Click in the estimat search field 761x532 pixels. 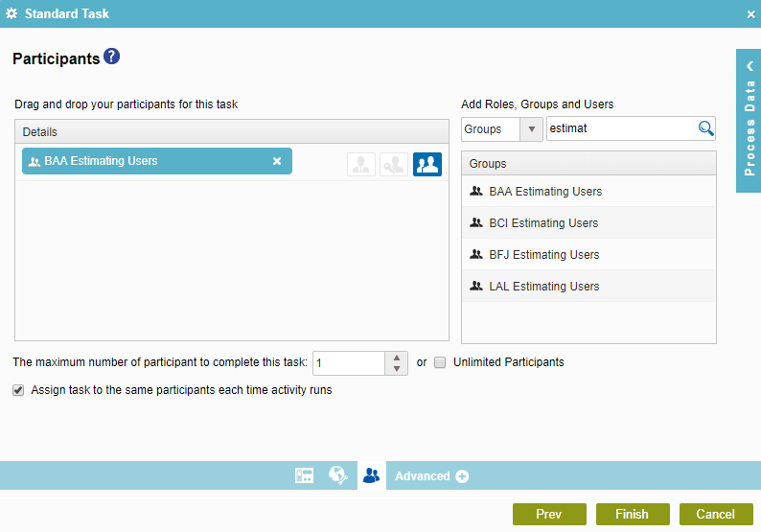pos(619,128)
